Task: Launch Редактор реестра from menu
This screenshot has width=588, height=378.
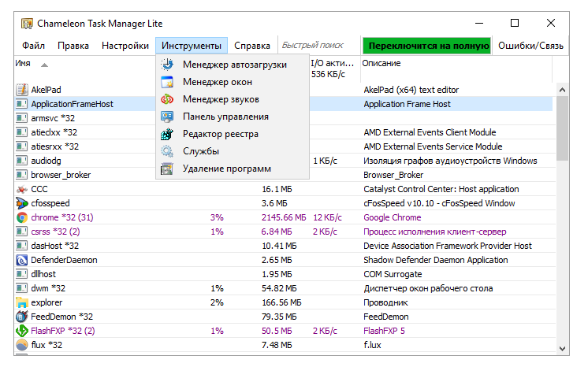Action: click(233, 134)
